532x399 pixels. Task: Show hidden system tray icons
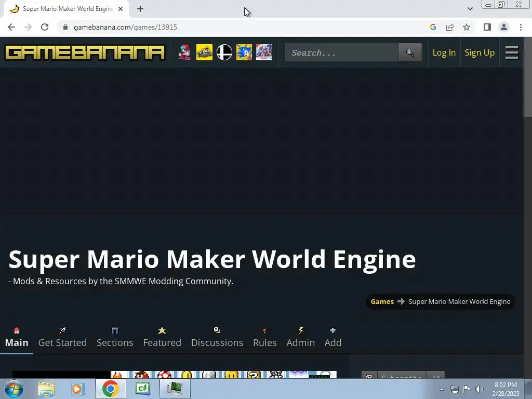pyautogui.click(x=442, y=390)
